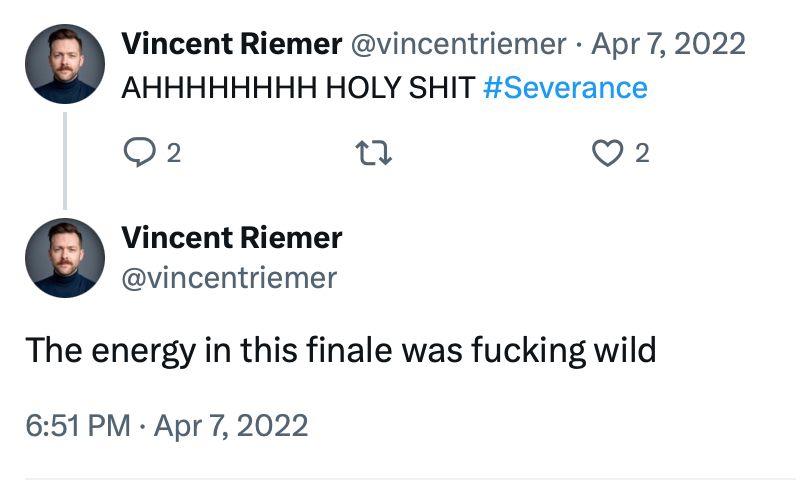796x486 pixels.
Task: Open the profile picture beside the second tweet
Action: 65,258
